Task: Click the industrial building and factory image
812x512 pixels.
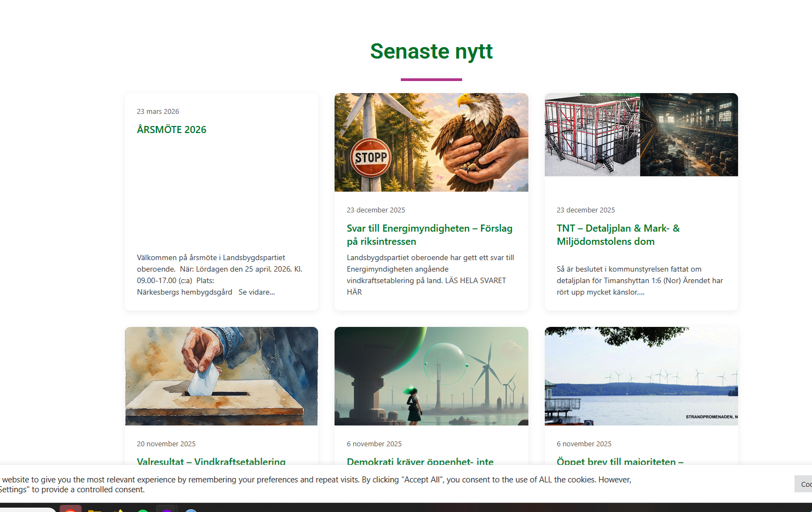Action: tap(641, 135)
